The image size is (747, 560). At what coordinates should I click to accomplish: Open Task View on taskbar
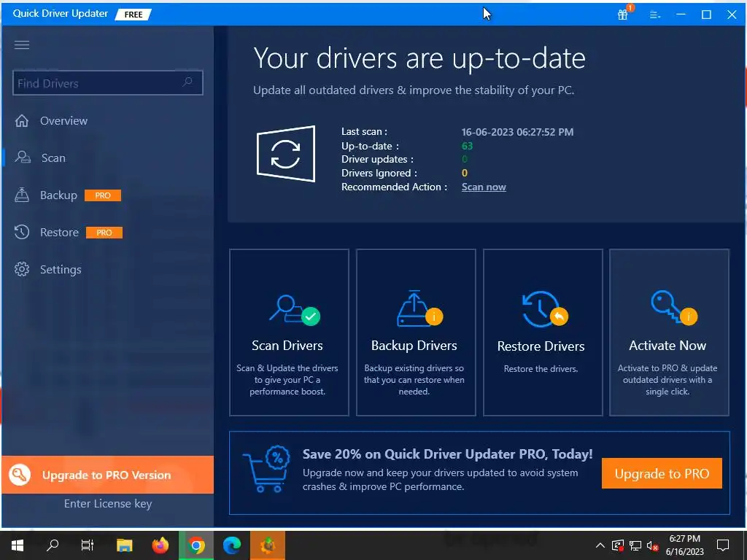pyautogui.click(x=88, y=545)
